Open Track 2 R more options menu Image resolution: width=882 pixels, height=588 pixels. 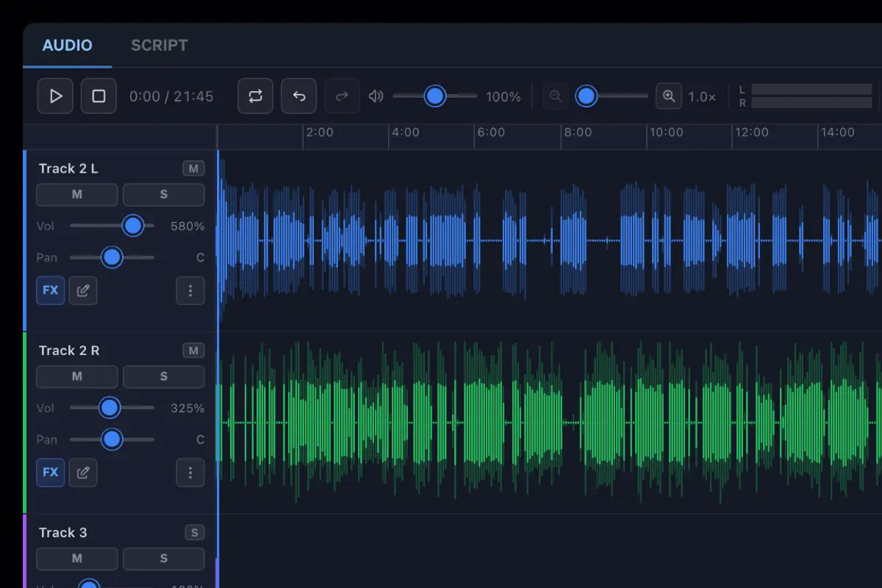(190, 473)
